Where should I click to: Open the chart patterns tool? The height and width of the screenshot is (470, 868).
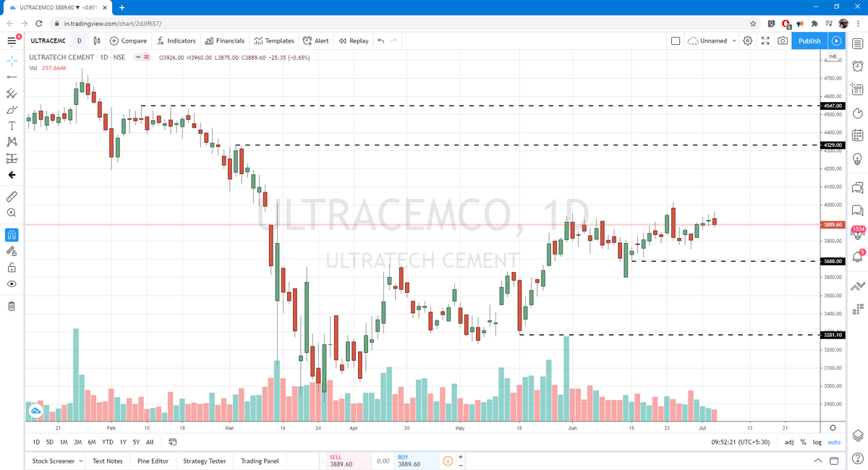[x=12, y=142]
